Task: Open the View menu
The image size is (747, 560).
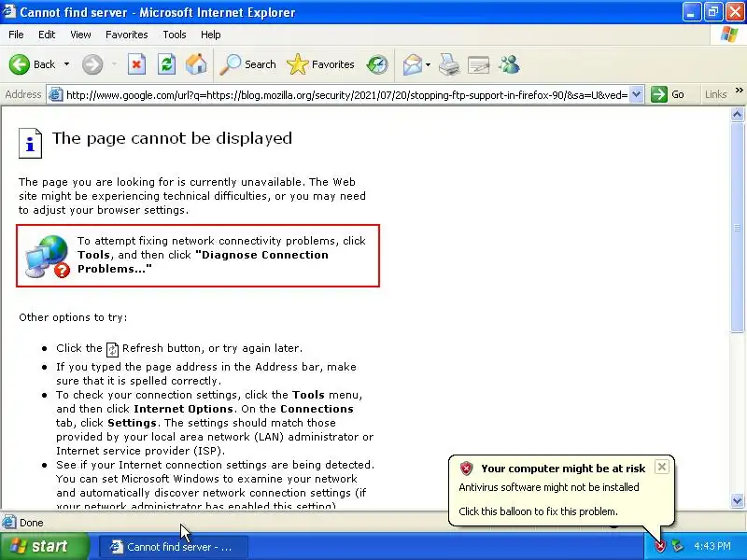Action: (x=80, y=35)
